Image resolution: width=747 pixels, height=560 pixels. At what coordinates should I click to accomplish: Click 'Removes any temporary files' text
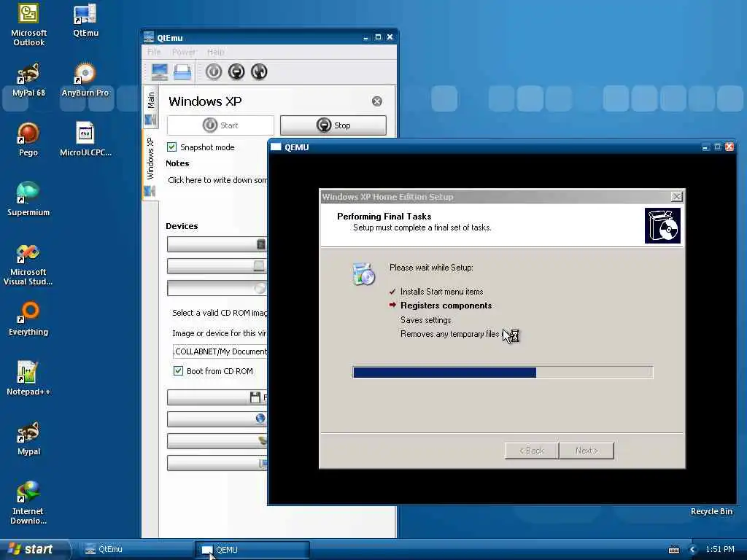coord(449,334)
